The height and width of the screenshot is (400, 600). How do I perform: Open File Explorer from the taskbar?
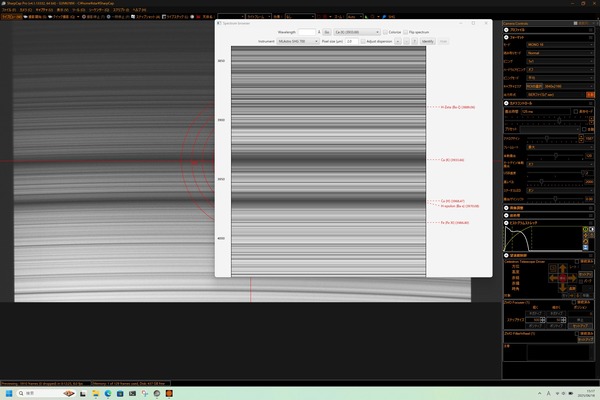96,393
